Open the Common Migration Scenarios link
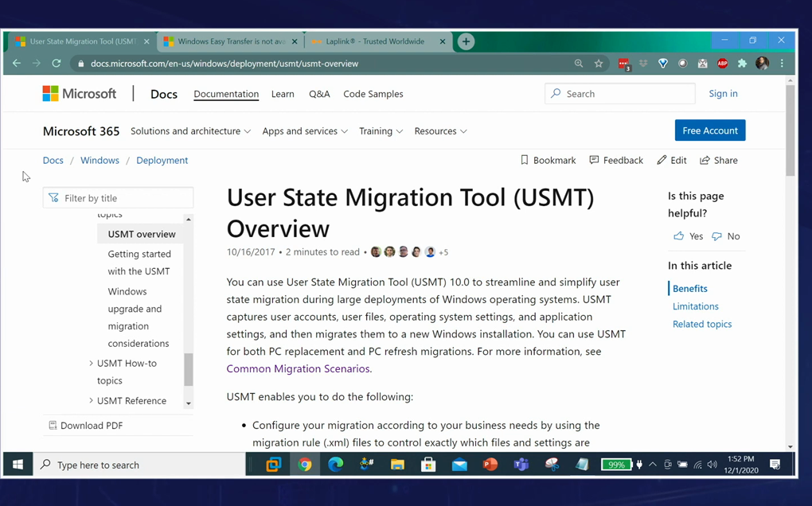 (298, 368)
